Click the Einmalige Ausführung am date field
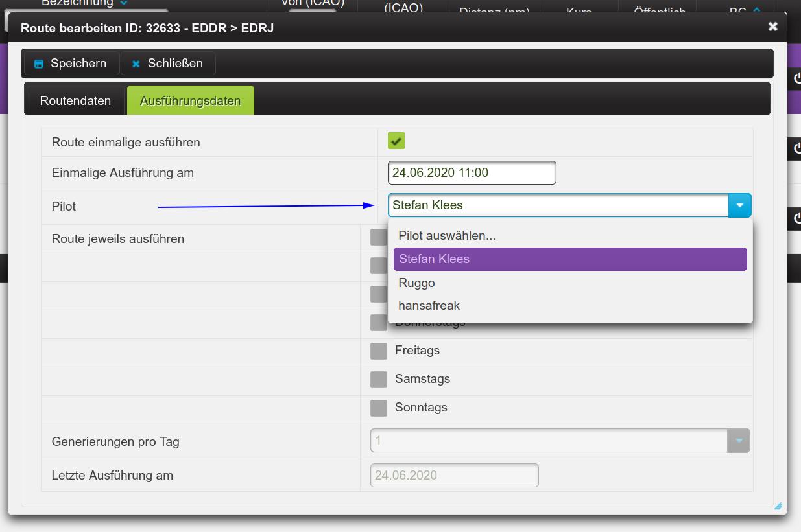Screen dimensions: 801x532 472,173
